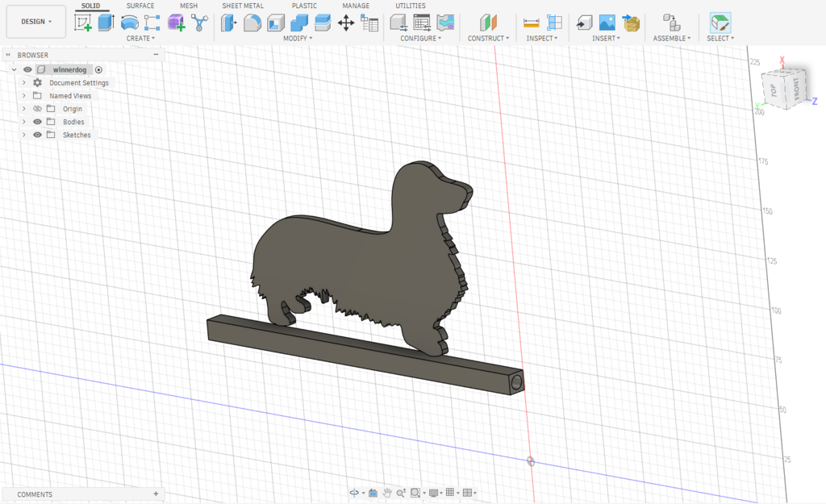Select the Extrude tool
The image size is (826, 504).
point(106,23)
